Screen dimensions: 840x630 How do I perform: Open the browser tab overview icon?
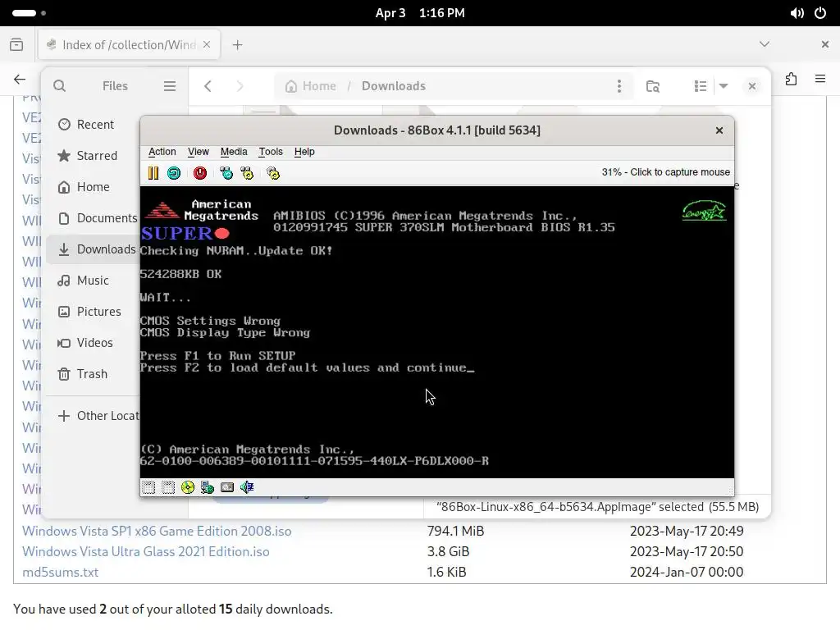pyautogui.click(x=16, y=44)
